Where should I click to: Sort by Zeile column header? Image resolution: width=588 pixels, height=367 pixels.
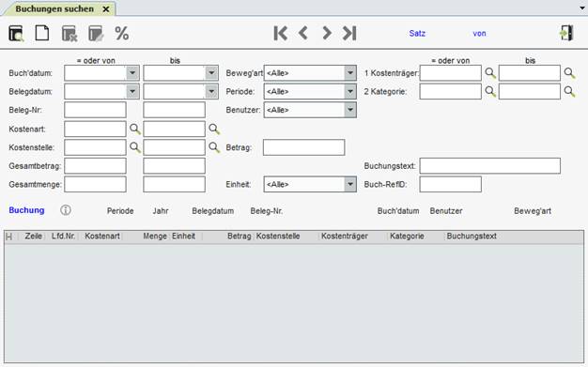coord(34,237)
